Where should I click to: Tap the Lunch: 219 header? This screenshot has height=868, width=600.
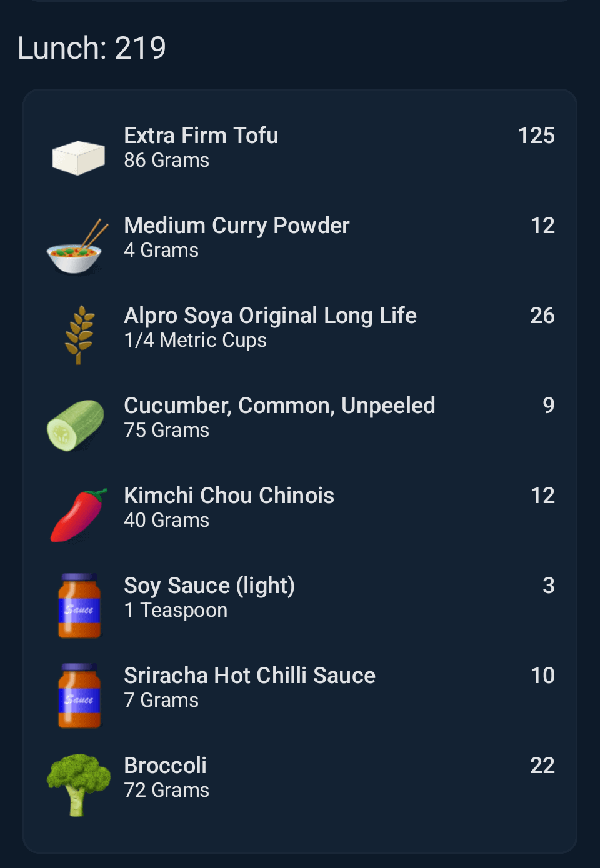92,48
